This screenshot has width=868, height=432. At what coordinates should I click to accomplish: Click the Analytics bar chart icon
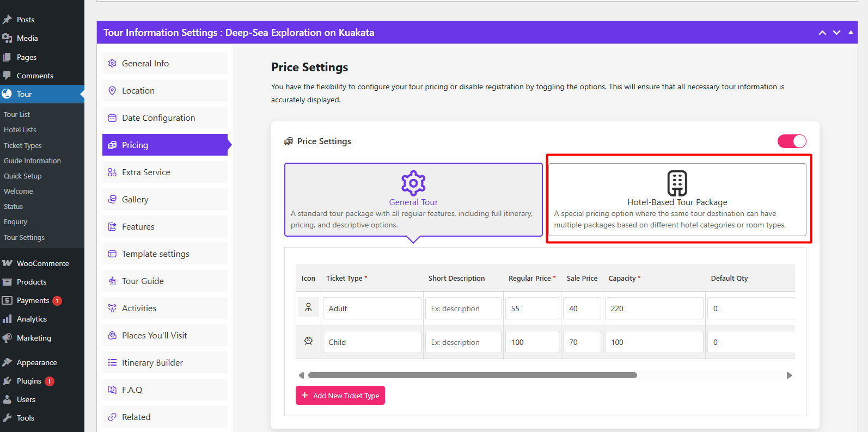(7, 319)
